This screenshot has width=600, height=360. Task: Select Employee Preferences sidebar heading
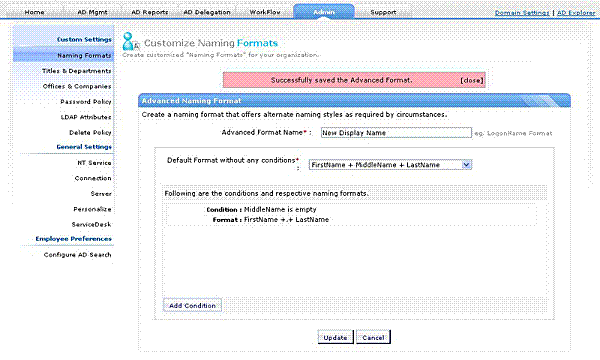coord(73,238)
